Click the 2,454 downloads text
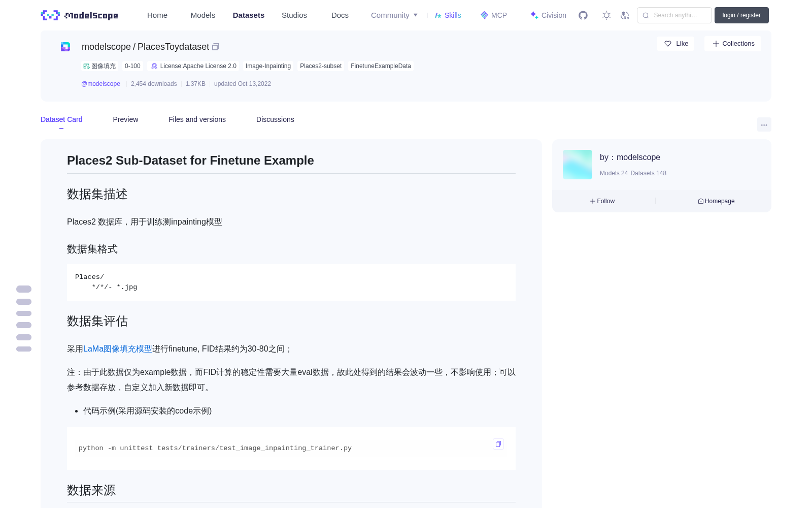This screenshot has width=812, height=508. [154, 84]
